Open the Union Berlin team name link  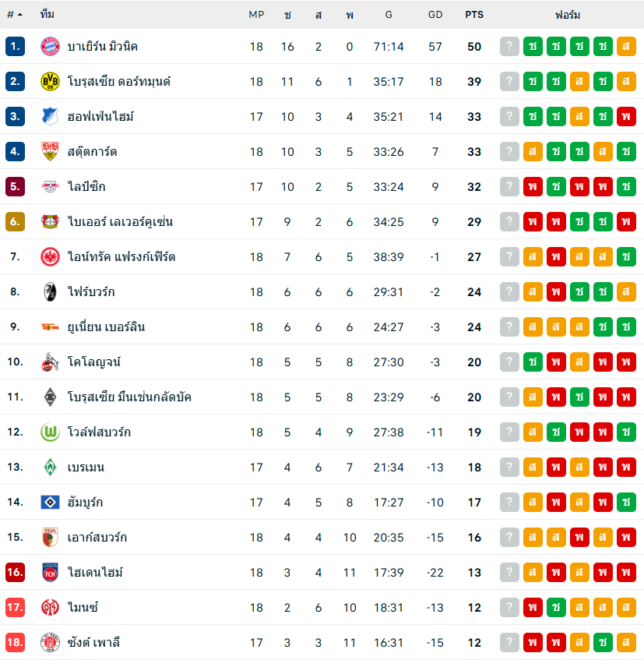106,327
